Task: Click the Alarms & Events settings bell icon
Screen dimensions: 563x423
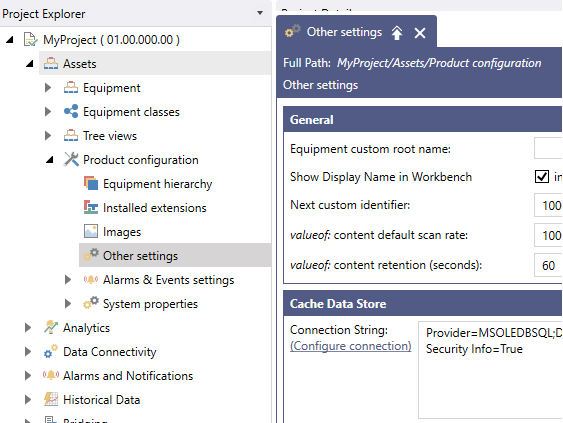Action: click(91, 279)
